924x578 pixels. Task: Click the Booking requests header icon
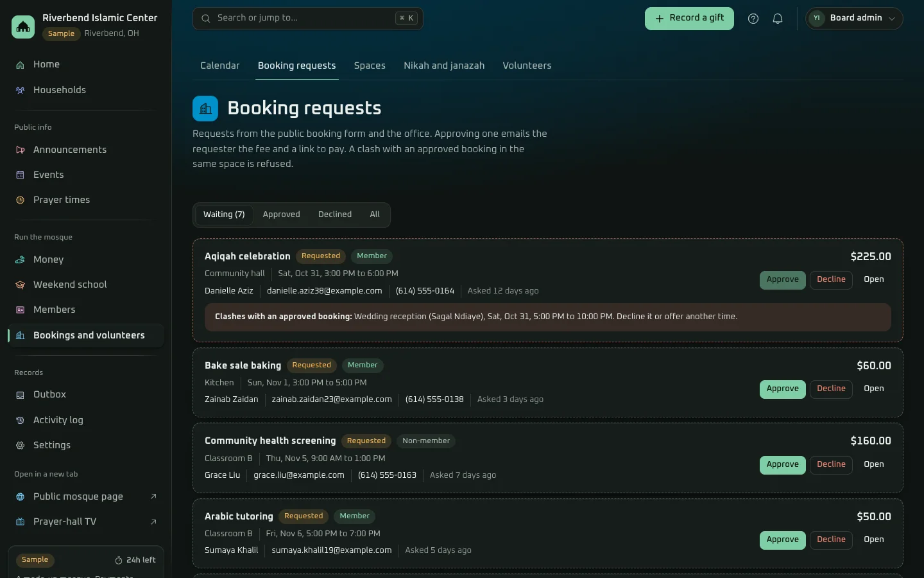[x=205, y=109]
